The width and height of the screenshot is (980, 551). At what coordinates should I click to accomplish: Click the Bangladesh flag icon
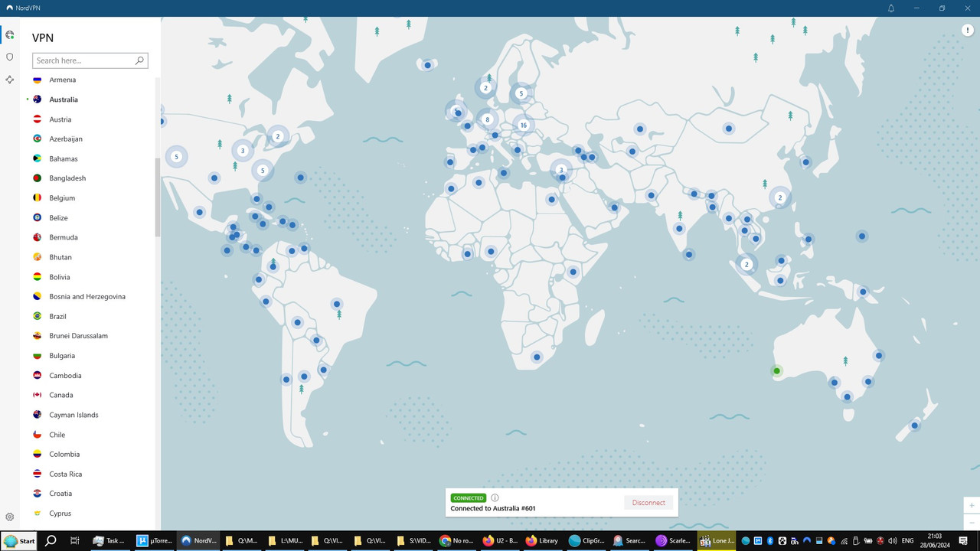37,178
